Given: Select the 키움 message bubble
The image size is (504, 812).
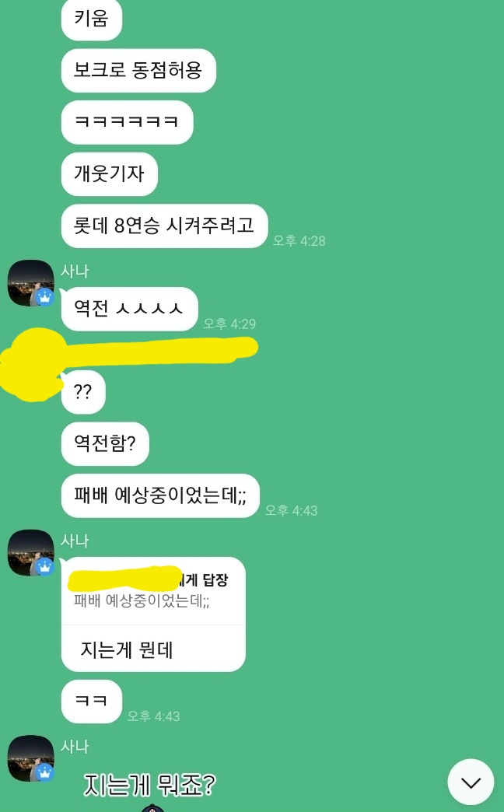Looking at the screenshot, I should pos(92,19).
